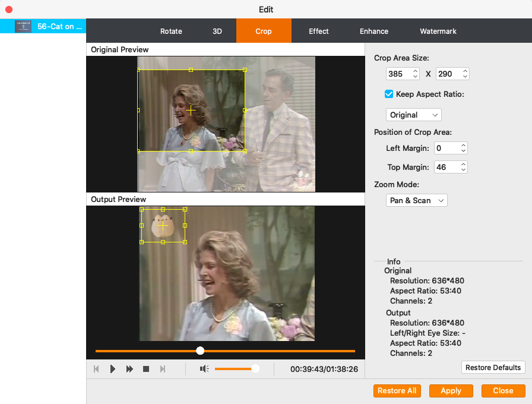Click the right-middle crop handle in Original Preview
532x404 pixels.
point(245,111)
